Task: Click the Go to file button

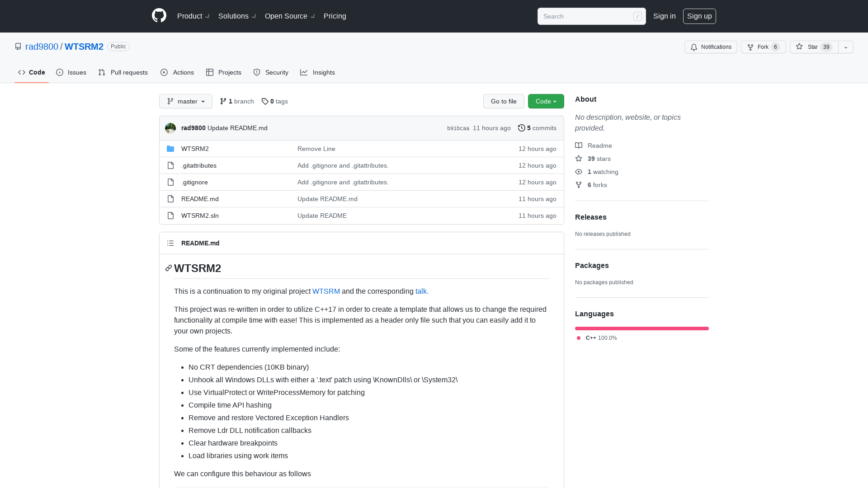Action: pyautogui.click(x=504, y=101)
